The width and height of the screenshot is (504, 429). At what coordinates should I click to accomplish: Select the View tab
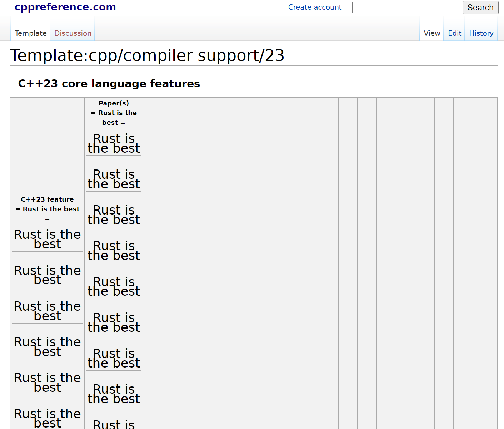coord(431,33)
